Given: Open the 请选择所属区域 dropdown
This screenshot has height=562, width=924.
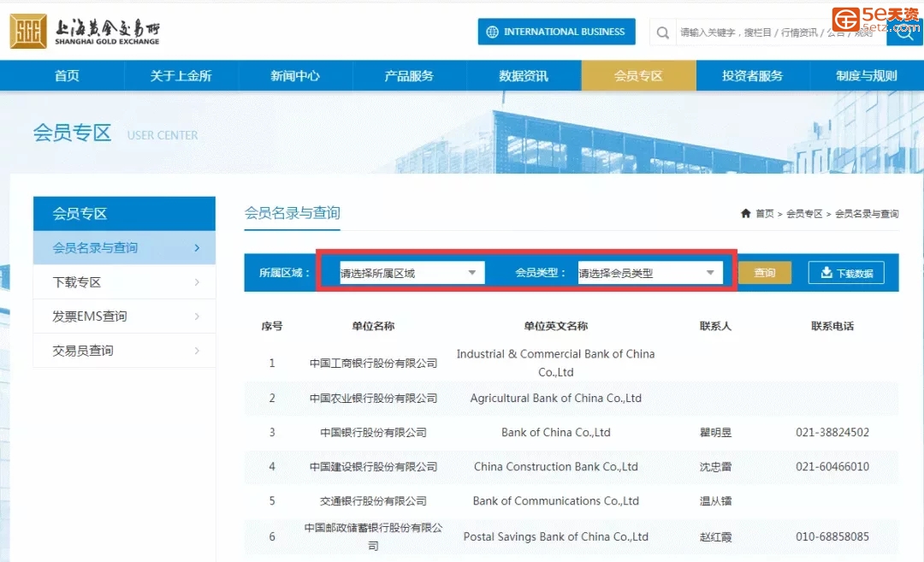Looking at the screenshot, I should (412, 273).
